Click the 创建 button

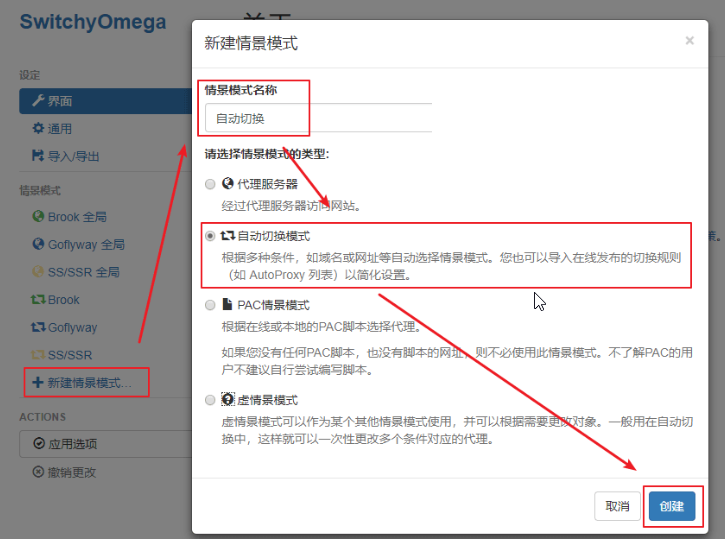(672, 506)
